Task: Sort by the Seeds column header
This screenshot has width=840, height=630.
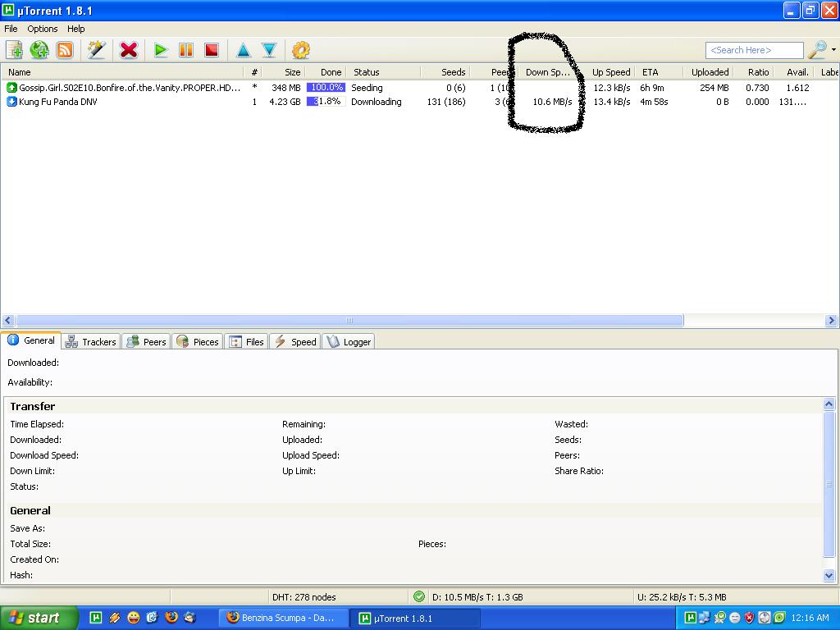Action: point(445,72)
